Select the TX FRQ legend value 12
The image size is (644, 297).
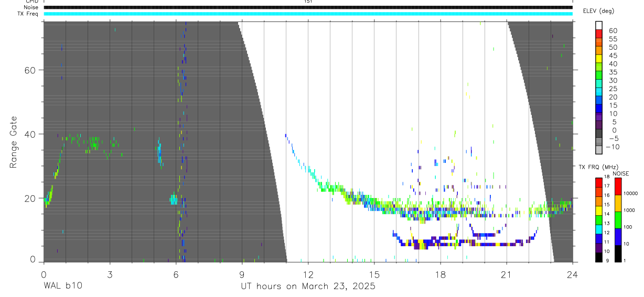tap(606, 233)
